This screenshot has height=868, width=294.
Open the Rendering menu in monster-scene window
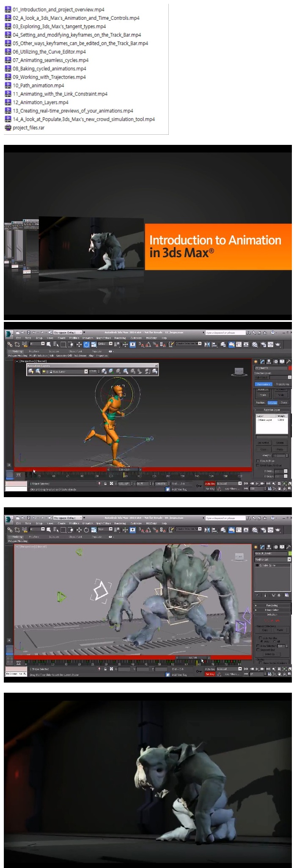click(x=120, y=524)
